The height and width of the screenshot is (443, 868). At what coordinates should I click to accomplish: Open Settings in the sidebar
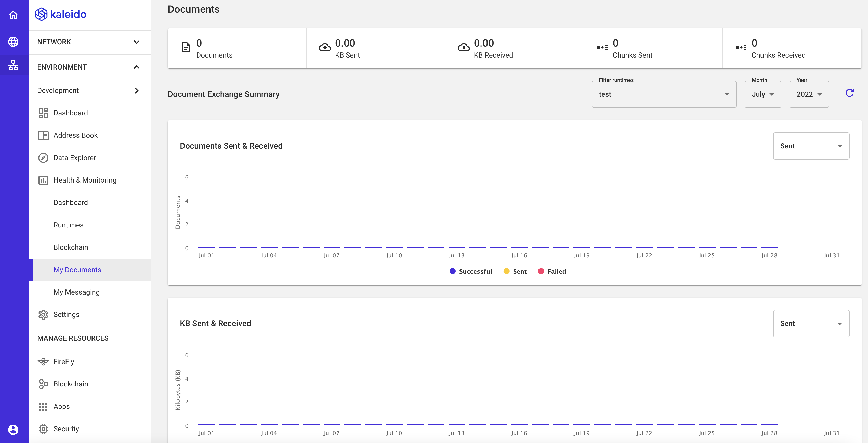click(x=90, y=314)
